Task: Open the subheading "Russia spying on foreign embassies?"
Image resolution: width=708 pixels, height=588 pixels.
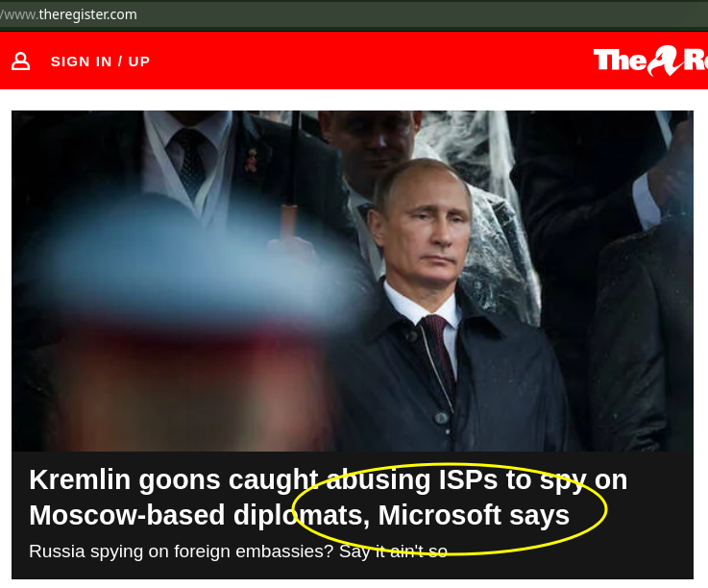Action: [181, 551]
